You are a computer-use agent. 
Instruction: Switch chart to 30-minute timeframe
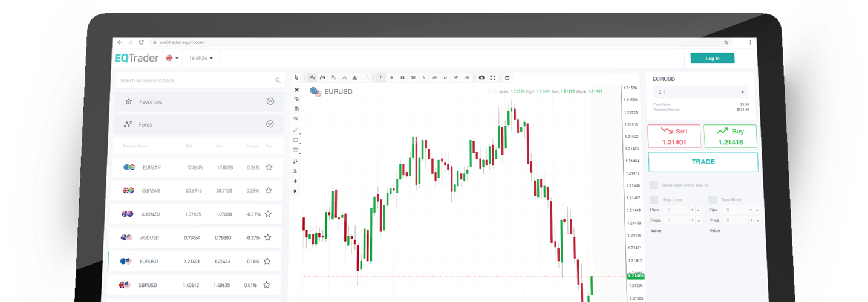coord(413,77)
